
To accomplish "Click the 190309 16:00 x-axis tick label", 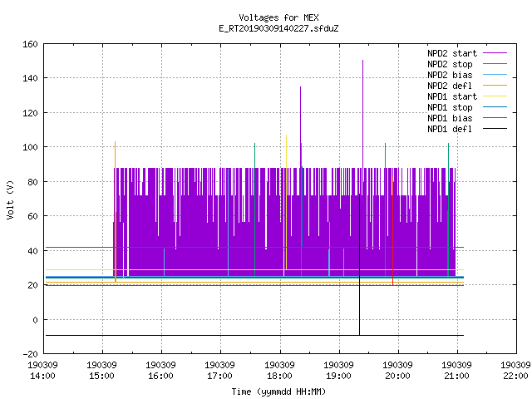I will click(160, 371).
